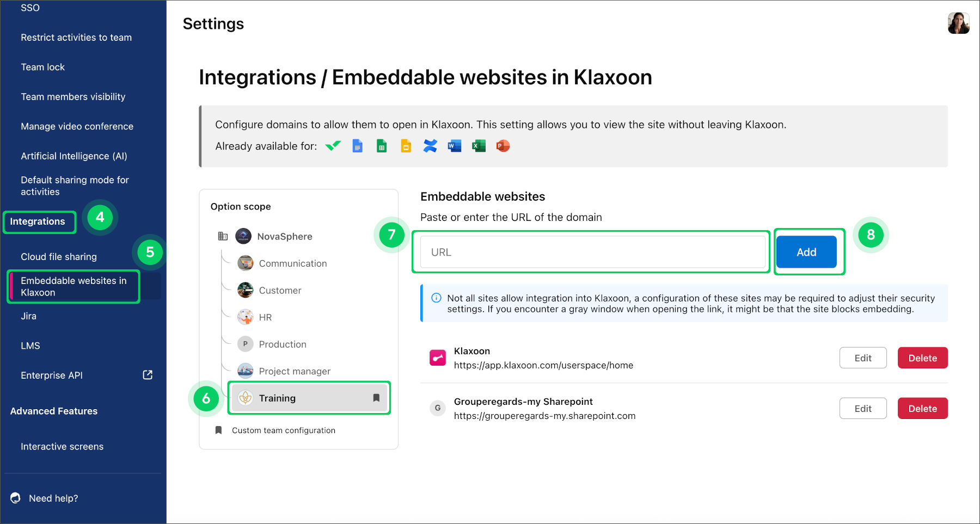The width and height of the screenshot is (980, 524).
Task: Go to Embeddable websites in Klaxoon settings
Action: tap(73, 286)
